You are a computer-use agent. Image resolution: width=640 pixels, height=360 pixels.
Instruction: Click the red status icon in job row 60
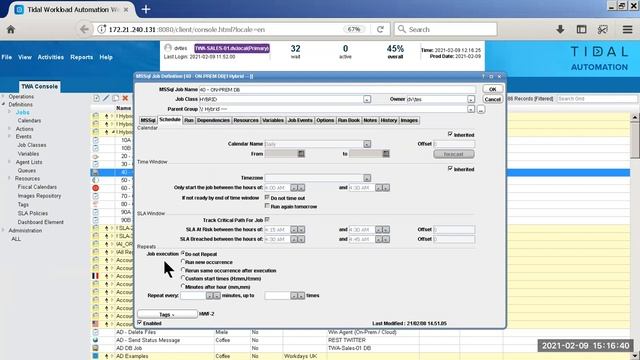[x=95, y=188]
